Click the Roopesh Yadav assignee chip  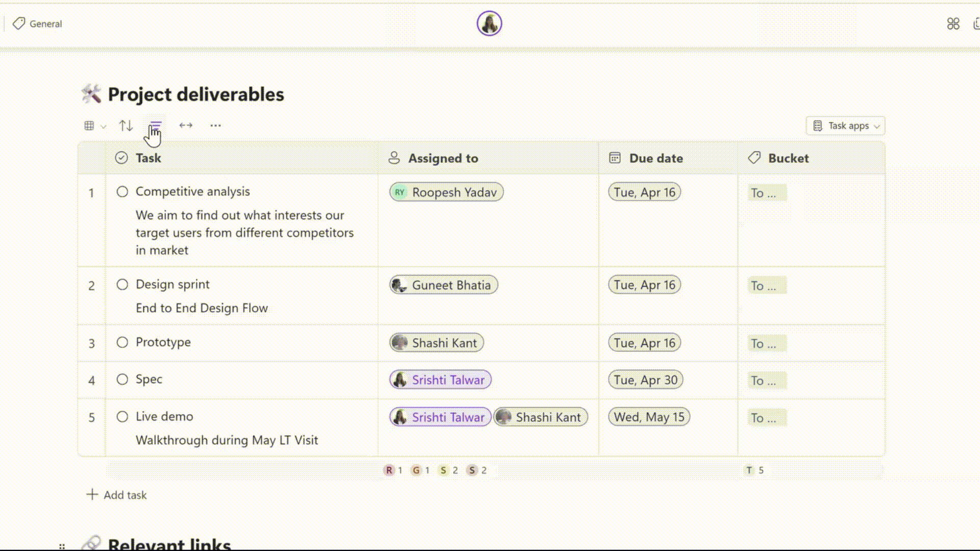coord(446,192)
